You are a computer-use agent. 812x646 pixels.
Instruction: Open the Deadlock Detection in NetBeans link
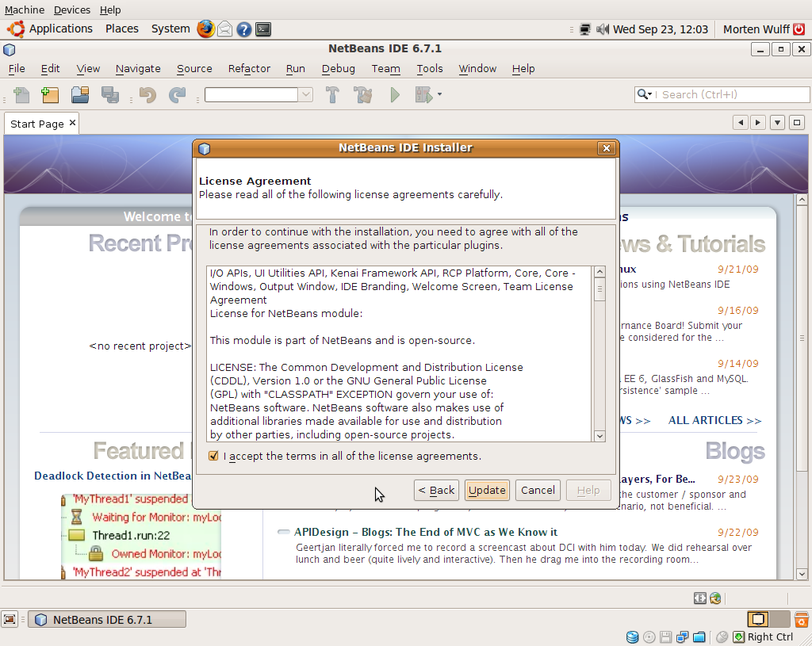click(113, 476)
